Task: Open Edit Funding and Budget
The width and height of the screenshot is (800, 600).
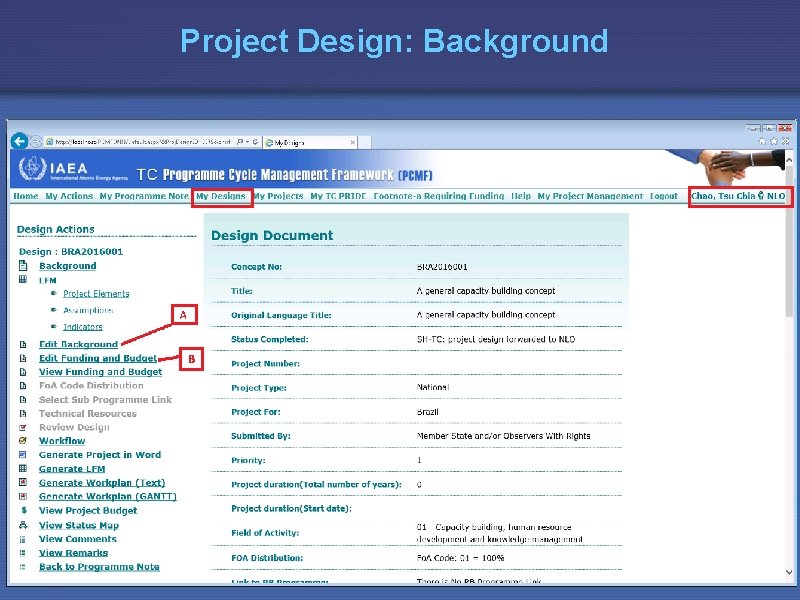Action: pos(98,357)
